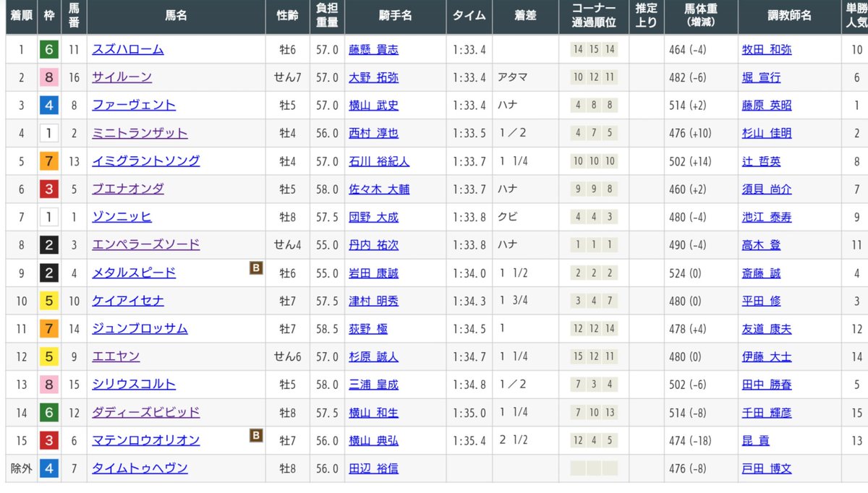Open trainer profile 杉山 佳明

[767, 134]
